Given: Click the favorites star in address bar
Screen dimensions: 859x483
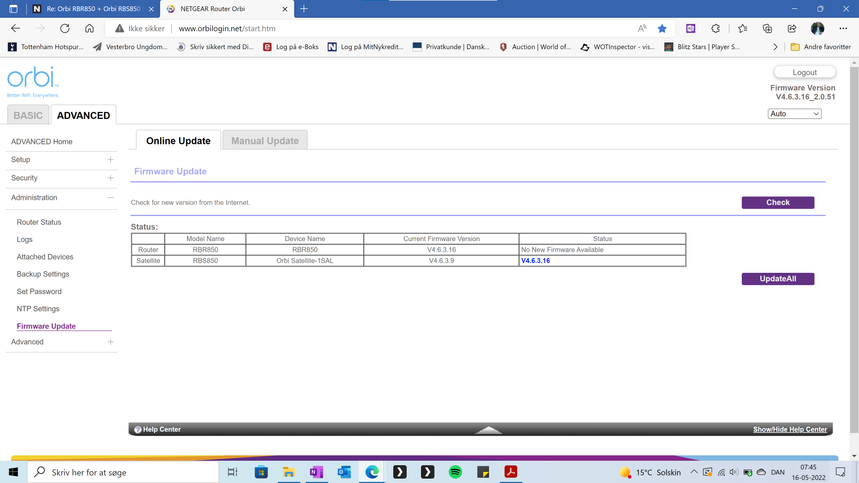Looking at the screenshot, I should click(x=662, y=29).
